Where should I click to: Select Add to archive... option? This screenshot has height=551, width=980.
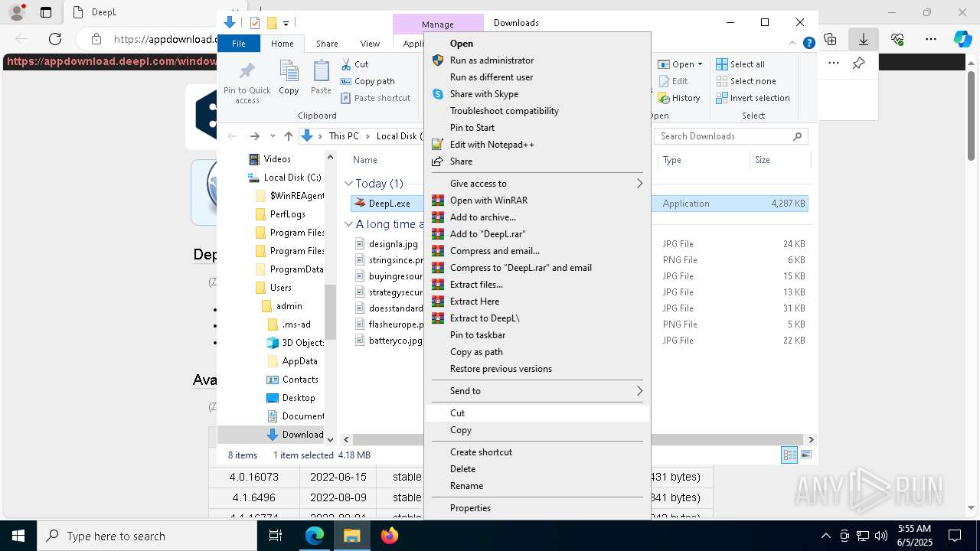pyautogui.click(x=482, y=217)
